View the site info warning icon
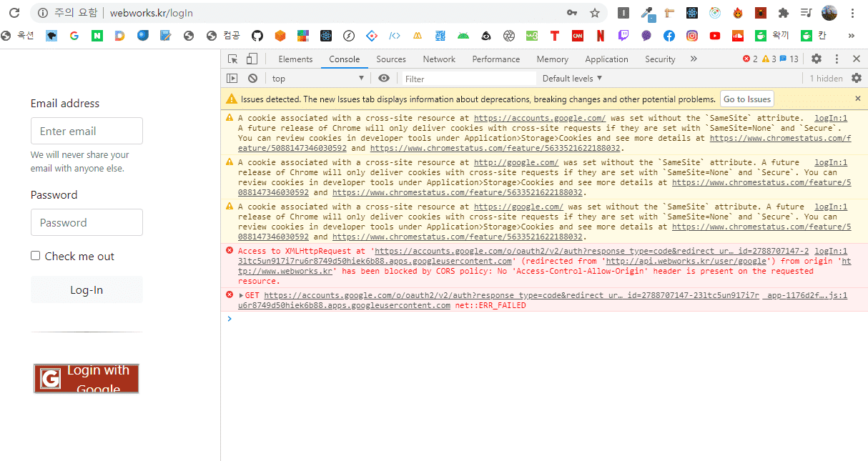Viewport: 868px width, 461px height. click(x=42, y=13)
